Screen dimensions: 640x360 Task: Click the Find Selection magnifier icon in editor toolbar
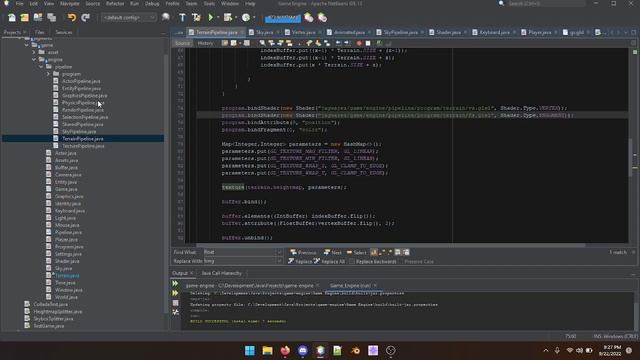262,43
